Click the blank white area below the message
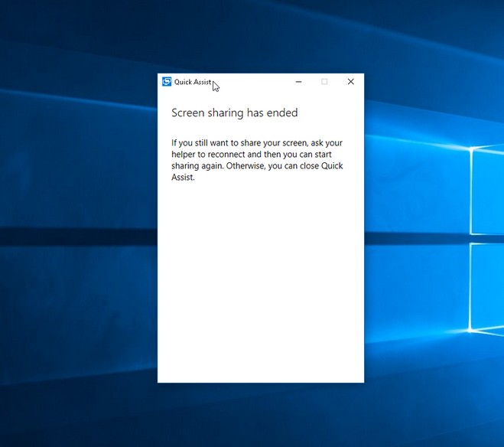This screenshot has width=504, height=447. [260, 291]
